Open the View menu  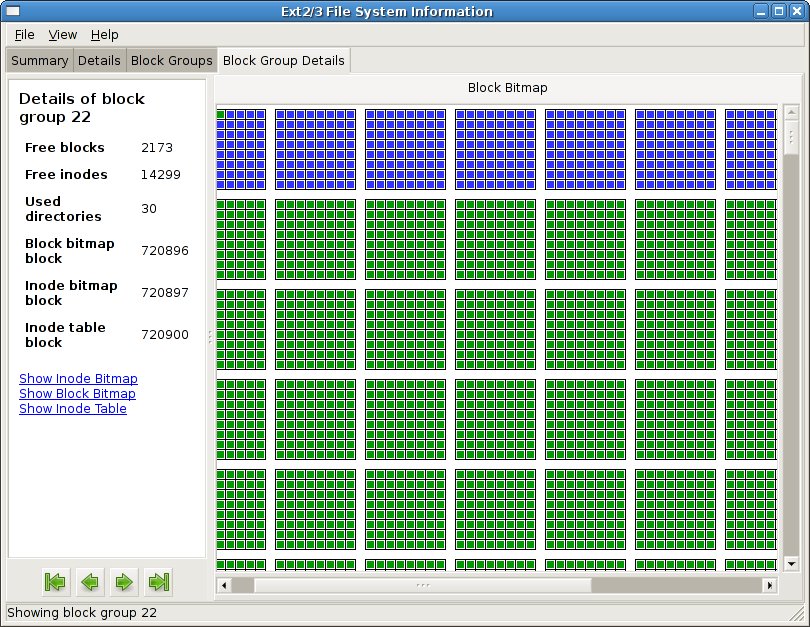[62, 35]
